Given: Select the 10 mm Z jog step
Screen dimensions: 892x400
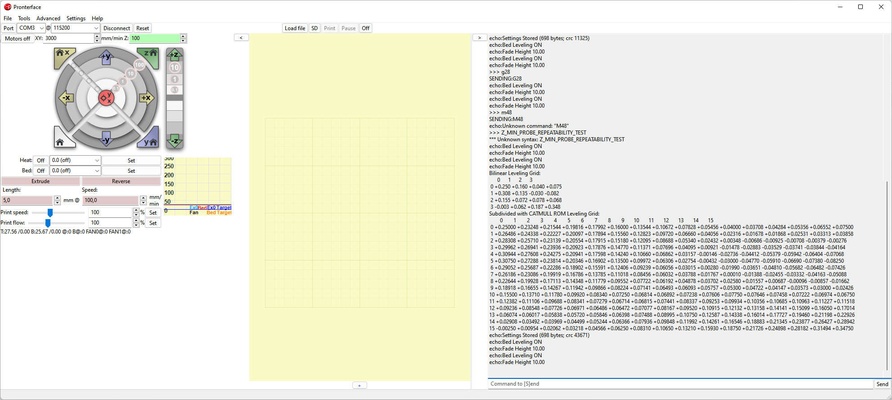Looking at the screenshot, I should click(x=175, y=68).
